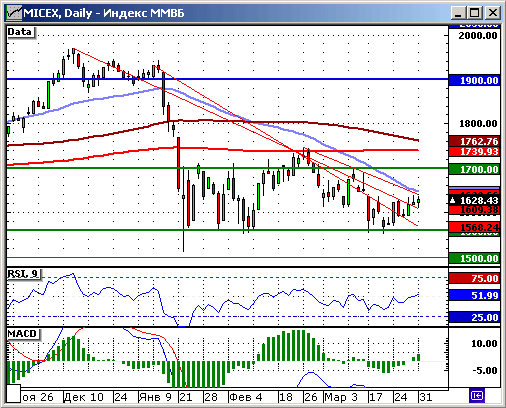506x408 pixels.
Task: Click the MACD 10.00 axis label
Action: pos(484,343)
